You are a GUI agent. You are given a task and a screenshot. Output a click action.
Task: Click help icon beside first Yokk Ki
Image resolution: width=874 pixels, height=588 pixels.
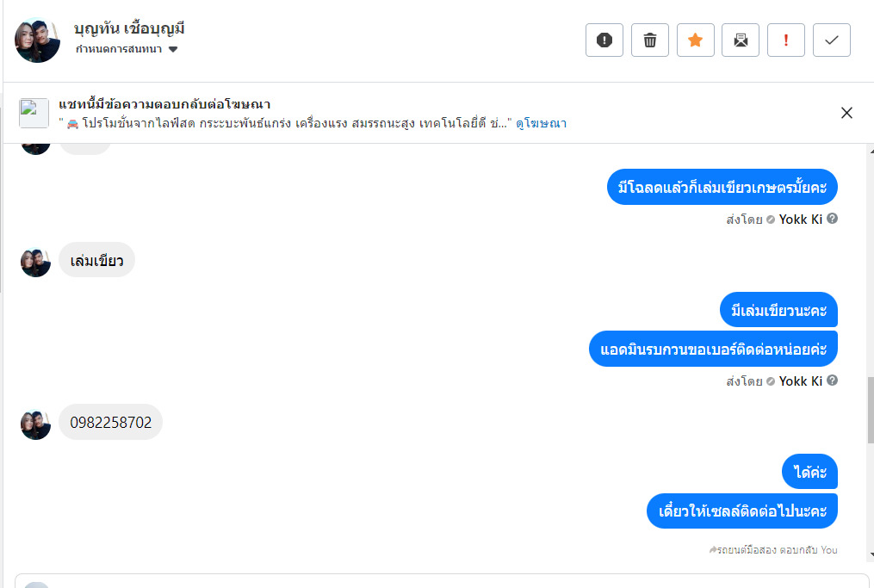832,219
